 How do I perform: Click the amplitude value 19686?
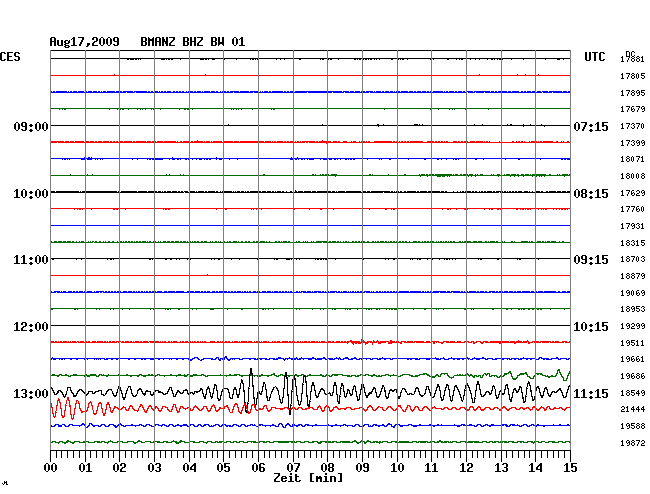point(633,376)
